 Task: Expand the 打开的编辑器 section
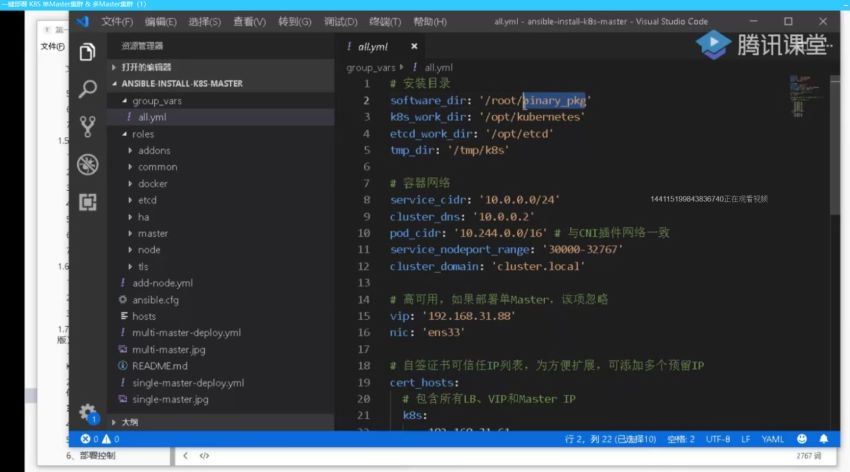tap(221, 67)
